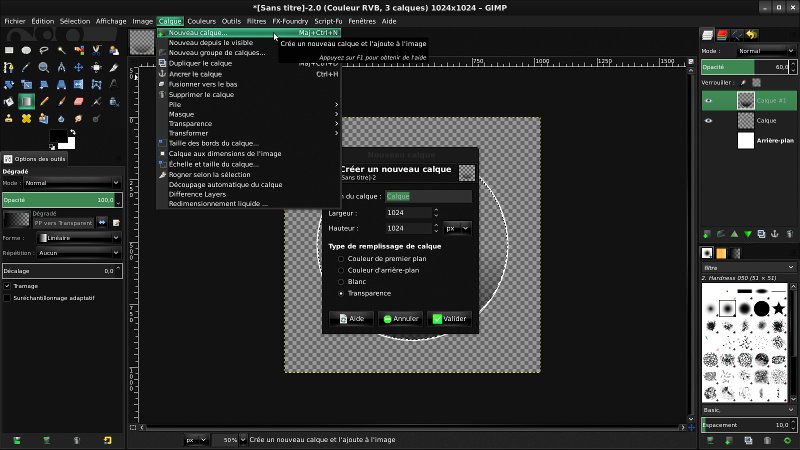The height and width of the screenshot is (450, 800).
Task: Choose Fusionner vers le bas entry
Action: (203, 84)
